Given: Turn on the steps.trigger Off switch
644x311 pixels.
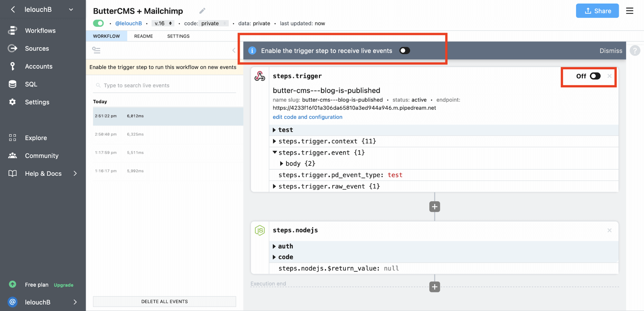Looking at the screenshot, I should click(595, 76).
